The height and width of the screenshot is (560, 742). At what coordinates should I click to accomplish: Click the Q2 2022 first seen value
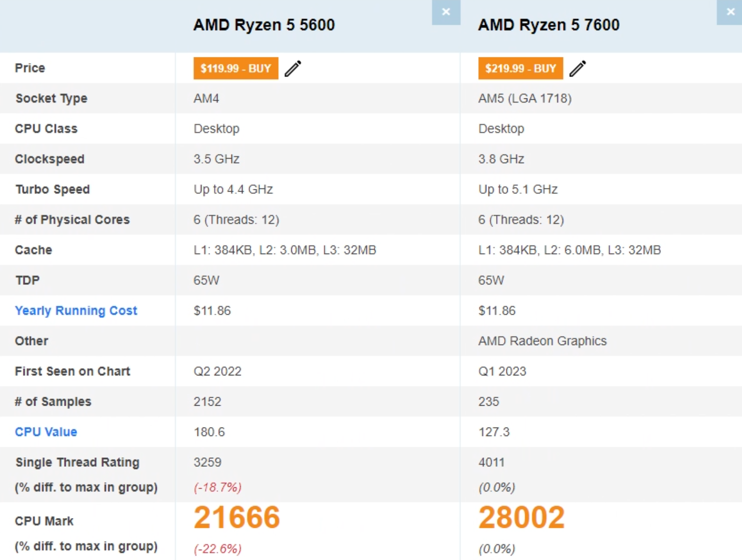click(x=217, y=371)
